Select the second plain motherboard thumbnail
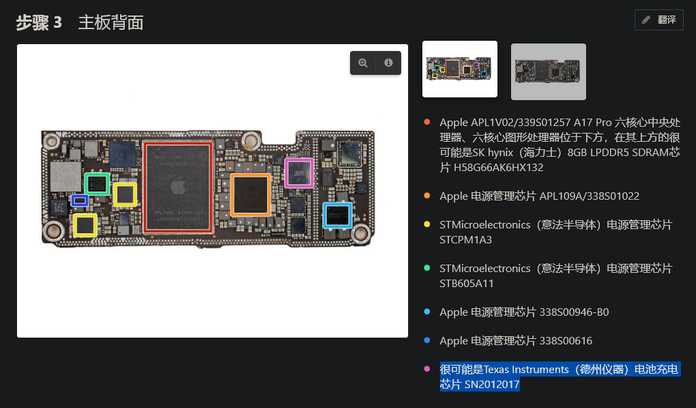 [548, 71]
